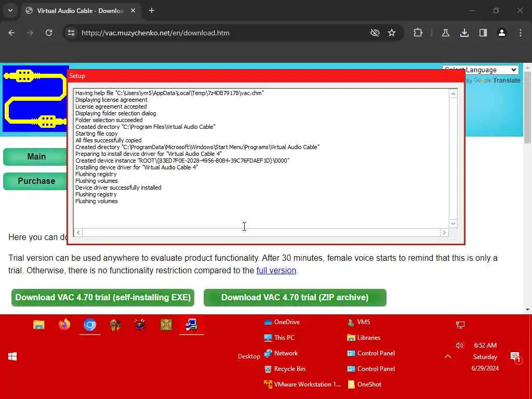Close the Virtual Audio Cable tab

[x=133, y=10]
